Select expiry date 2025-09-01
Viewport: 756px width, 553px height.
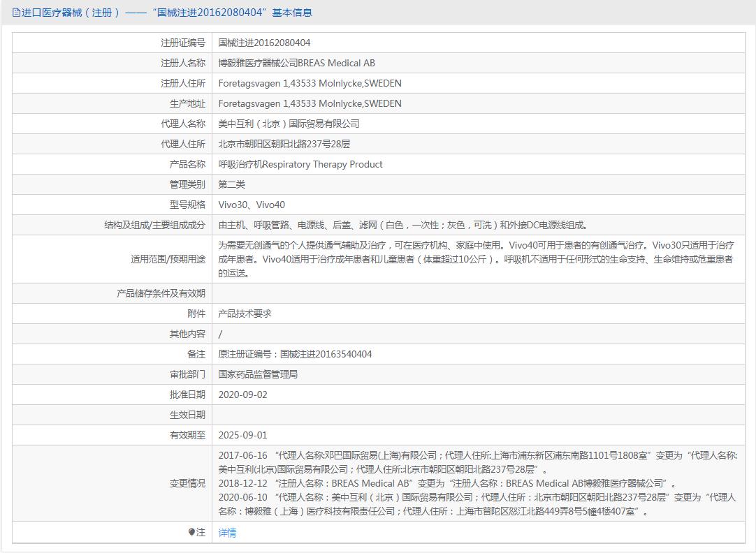242,435
